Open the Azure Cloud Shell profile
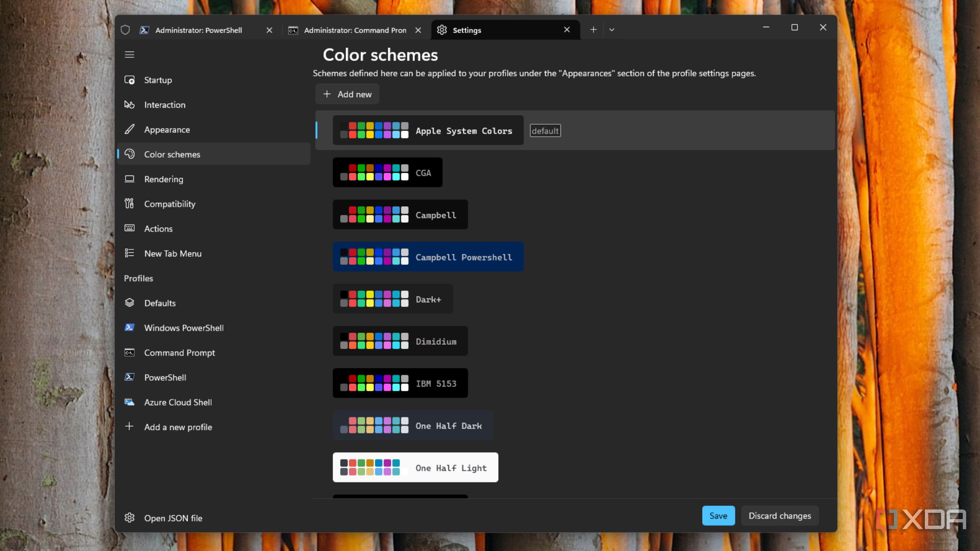This screenshot has height=551, width=980. point(214,402)
